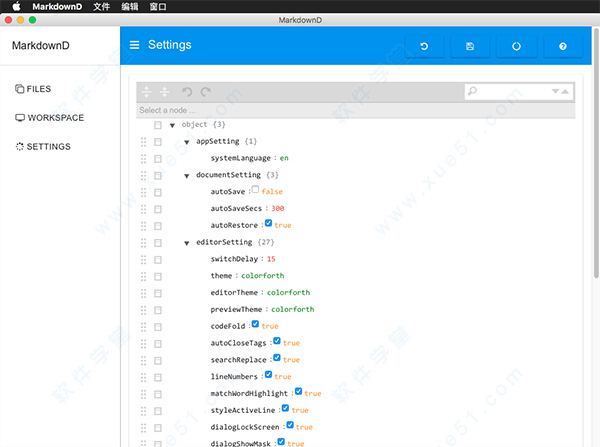Collapse the appSetting node
The height and width of the screenshot is (447, 600).
tap(187, 142)
